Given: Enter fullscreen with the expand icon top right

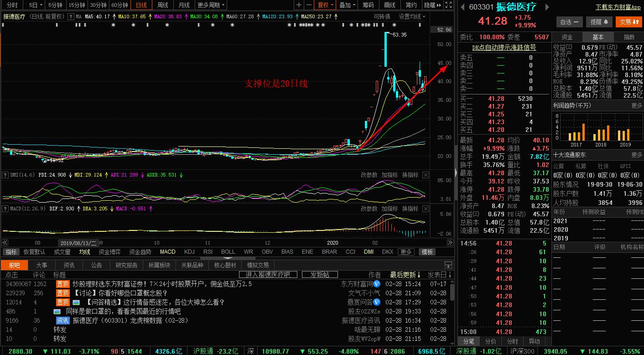Looking at the screenshot, I should 448,5.
